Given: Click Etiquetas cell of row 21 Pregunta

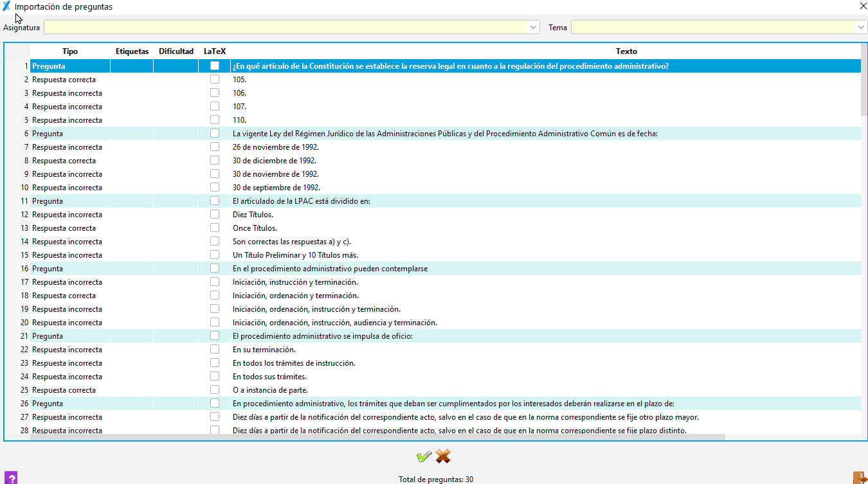Looking at the screenshot, I should click(x=132, y=336).
